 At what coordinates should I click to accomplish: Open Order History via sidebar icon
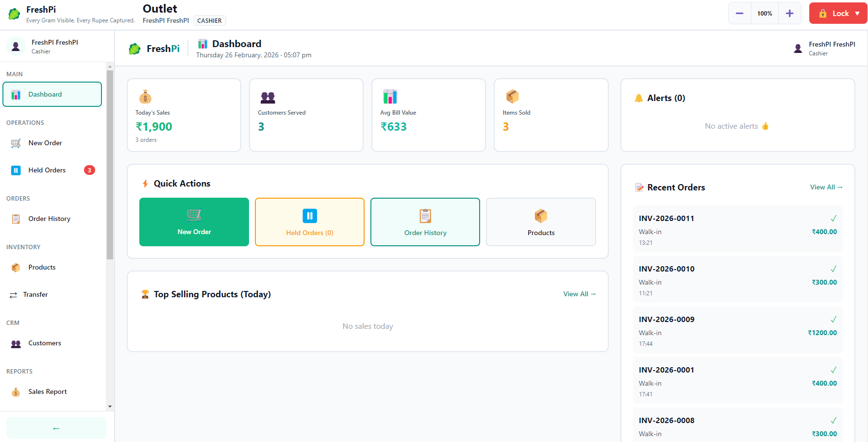coord(16,219)
